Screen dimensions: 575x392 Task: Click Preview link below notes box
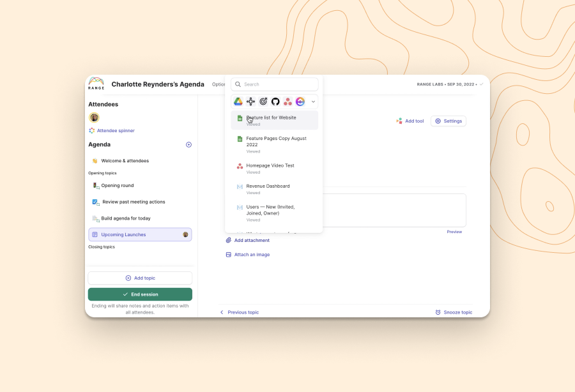(454, 232)
